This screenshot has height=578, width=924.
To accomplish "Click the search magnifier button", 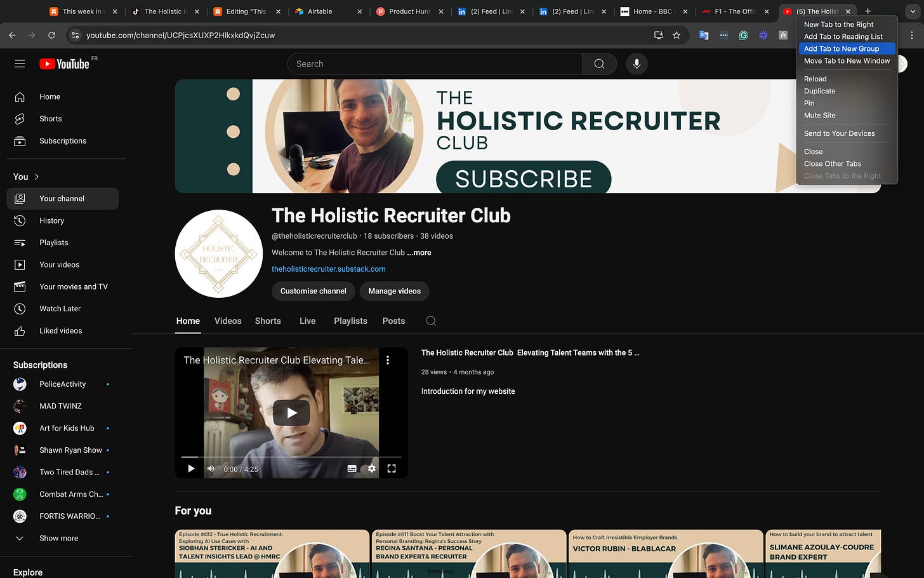I will 599,64.
